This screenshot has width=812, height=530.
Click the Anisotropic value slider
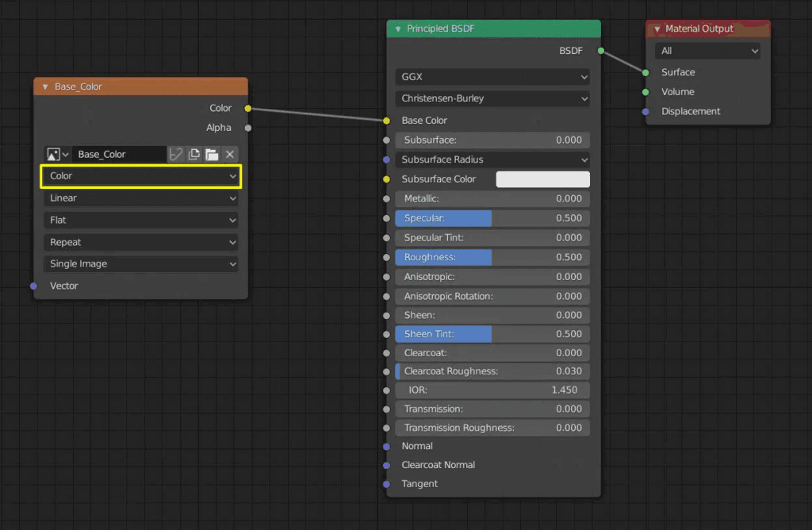[x=492, y=277]
